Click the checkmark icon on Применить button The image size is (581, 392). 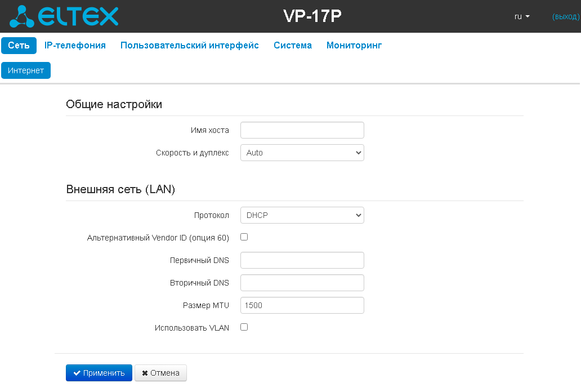77,373
